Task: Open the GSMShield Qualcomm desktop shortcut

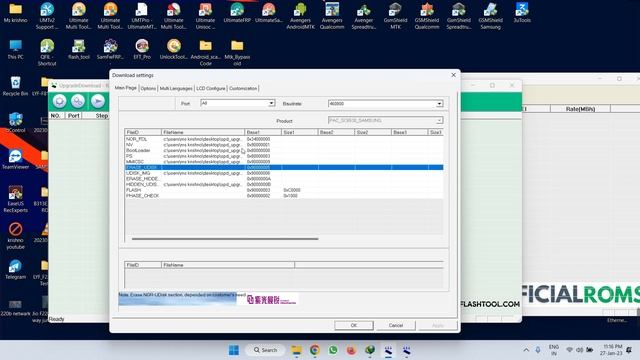Action: pyautogui.click(x=427, y=16)
